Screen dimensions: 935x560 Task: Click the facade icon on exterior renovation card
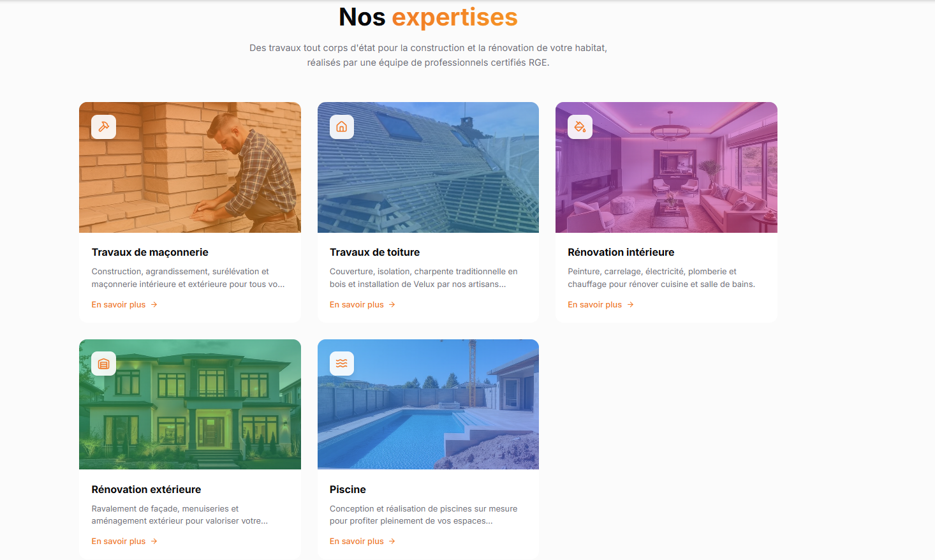tap(103, 364)
